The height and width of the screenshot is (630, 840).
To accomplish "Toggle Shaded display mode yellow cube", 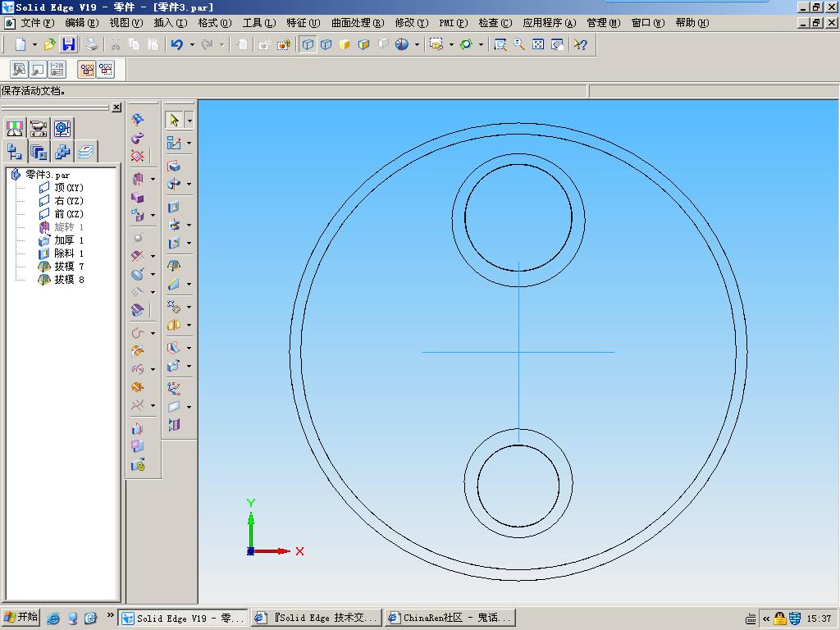I will (345, 44).
